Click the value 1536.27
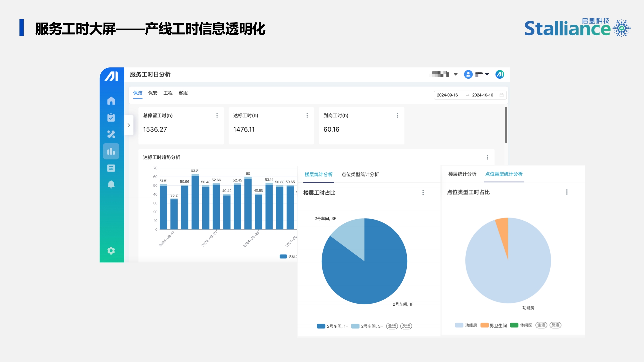Viewport: 644px width, 362px height. point(155,129)
